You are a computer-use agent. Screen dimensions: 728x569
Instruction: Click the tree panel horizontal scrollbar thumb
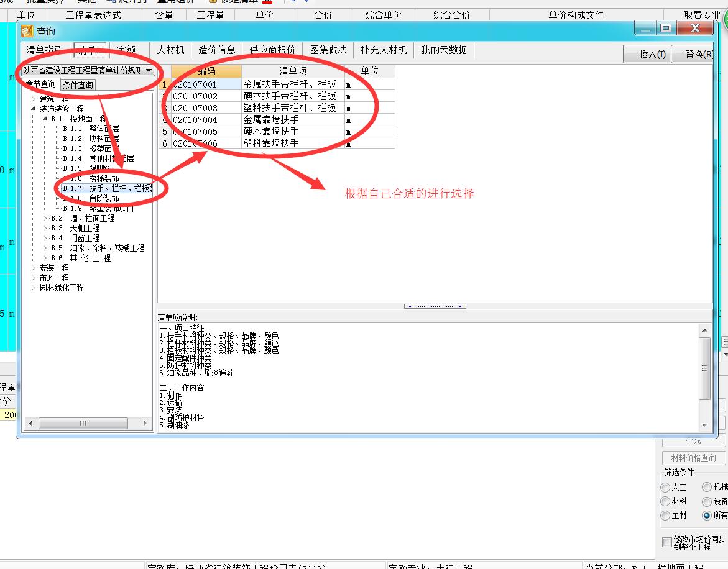[83, 423]
